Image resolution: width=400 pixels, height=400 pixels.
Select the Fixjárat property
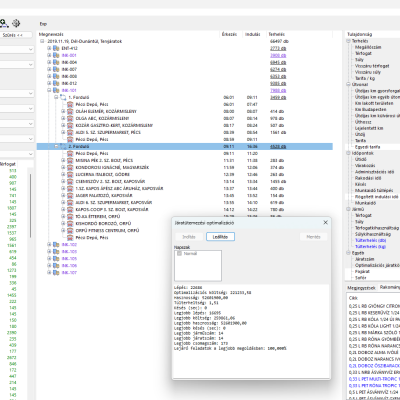pos(362,272)
